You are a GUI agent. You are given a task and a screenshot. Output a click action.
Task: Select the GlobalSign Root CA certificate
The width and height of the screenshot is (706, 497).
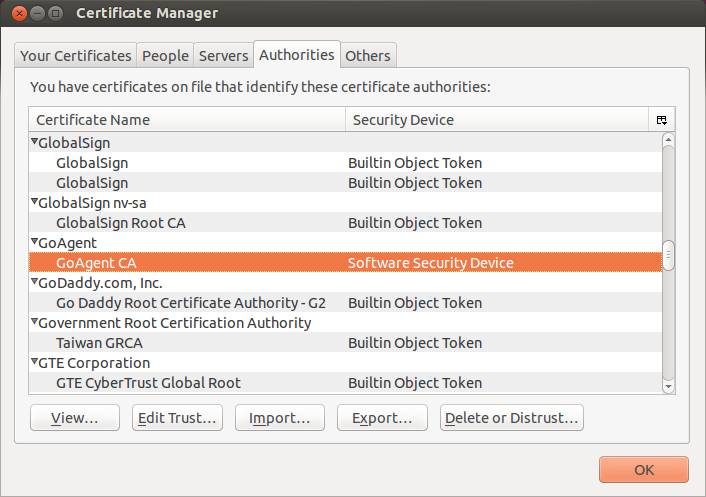(x=121, y=223)
